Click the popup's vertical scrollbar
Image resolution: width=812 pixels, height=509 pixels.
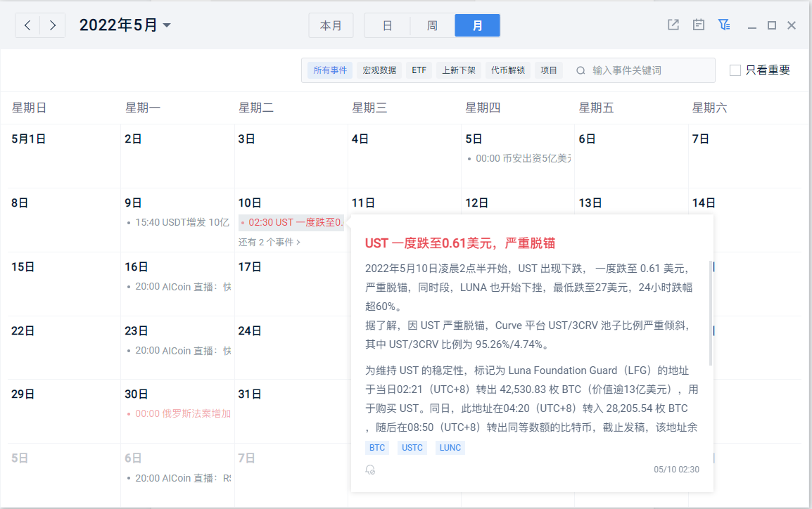coord(711,314)
